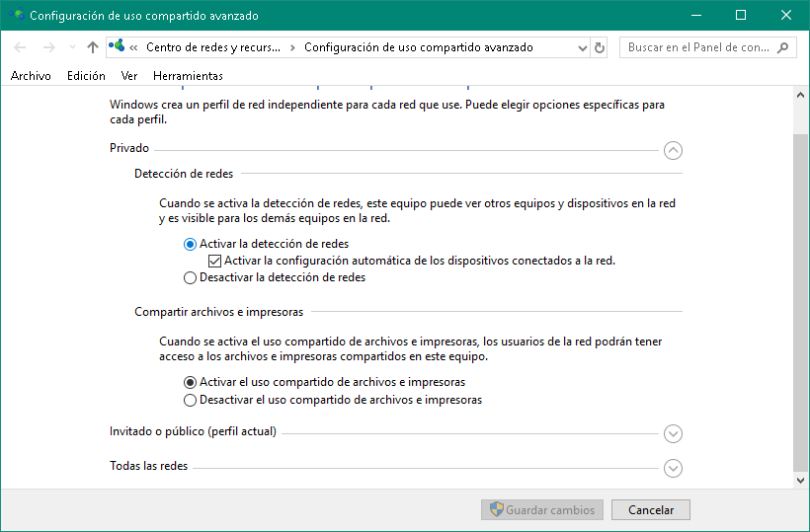Select Activar la detección de redes
810x532 pixels.
coord(191,244)
